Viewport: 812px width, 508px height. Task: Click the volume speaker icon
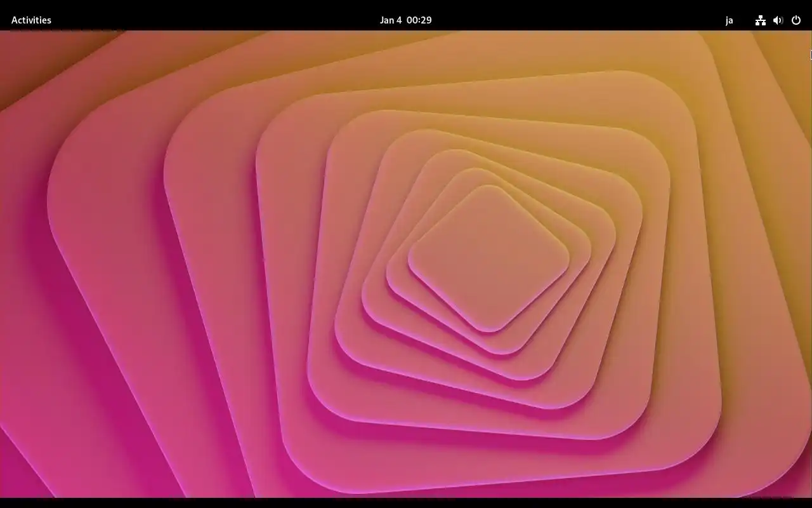click(x=778, y=20)
